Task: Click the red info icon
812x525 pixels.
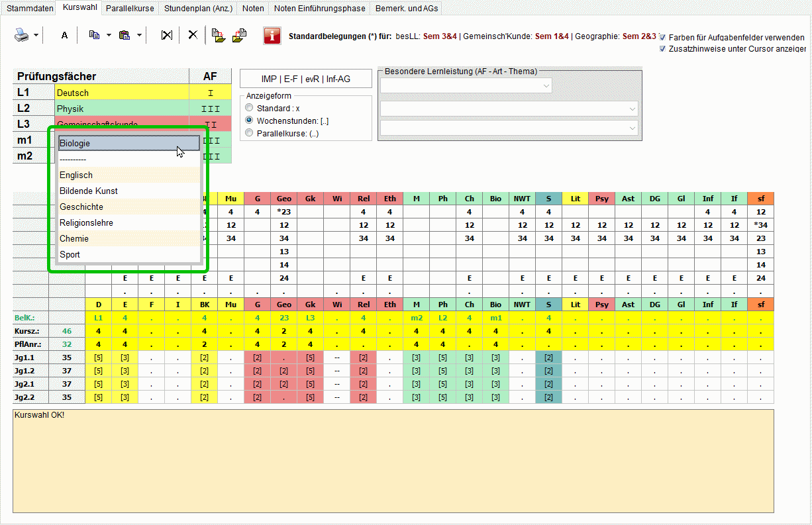Action: (272, 36)
